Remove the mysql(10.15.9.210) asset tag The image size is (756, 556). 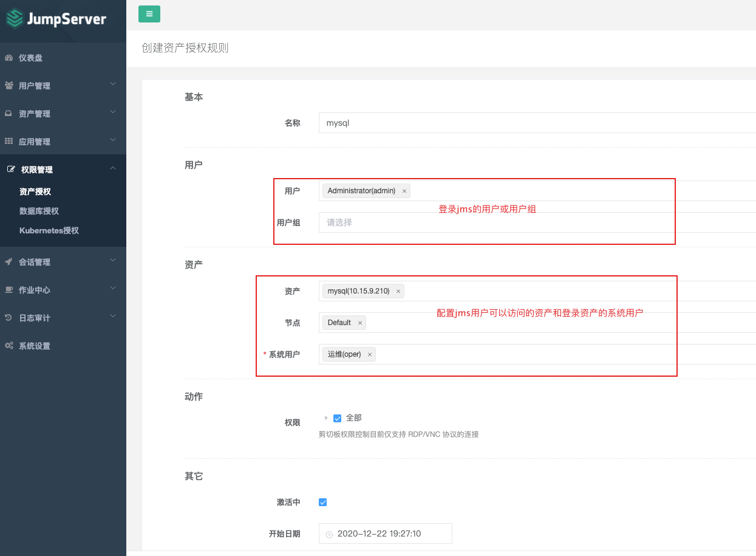(x=398, y=292)
